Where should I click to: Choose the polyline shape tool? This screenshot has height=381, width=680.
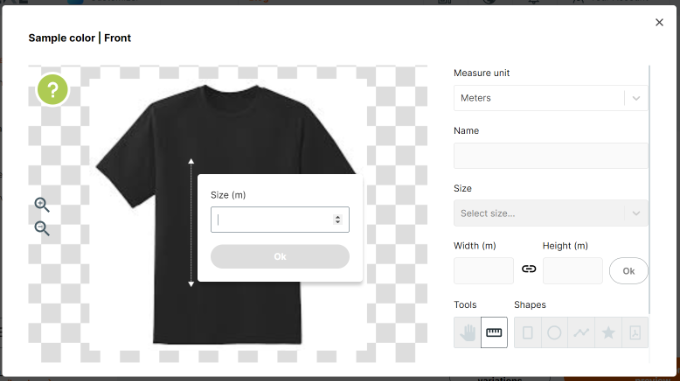click(581, 332)
